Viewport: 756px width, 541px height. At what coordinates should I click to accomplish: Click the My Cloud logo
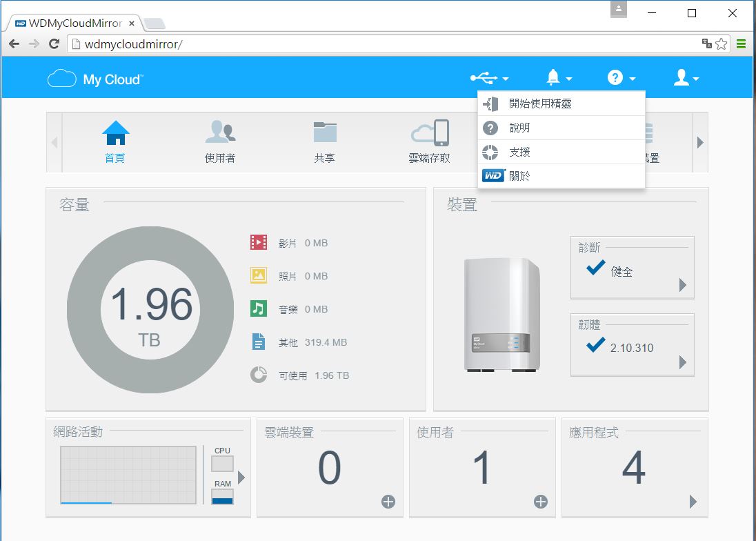pyautogui.click(x=95, y=79)
